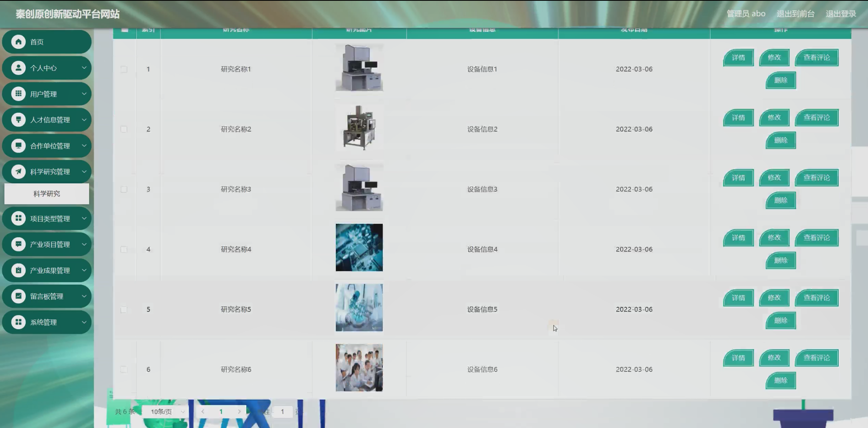Click the chart icon for 留言板管理
This screenshot has height=428, width=868.
[x=18, y=296]
